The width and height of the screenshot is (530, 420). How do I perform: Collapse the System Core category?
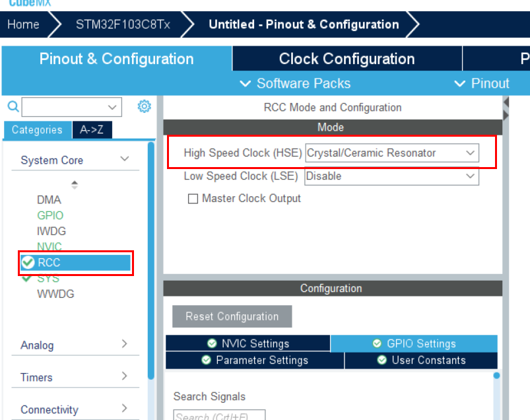coord(125,159)
